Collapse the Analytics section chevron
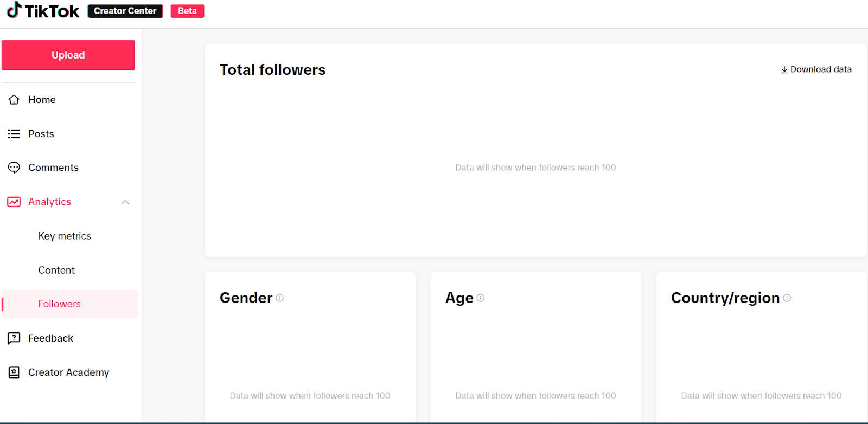The width and height of the screenshot is (868, 424). [125, 202]
